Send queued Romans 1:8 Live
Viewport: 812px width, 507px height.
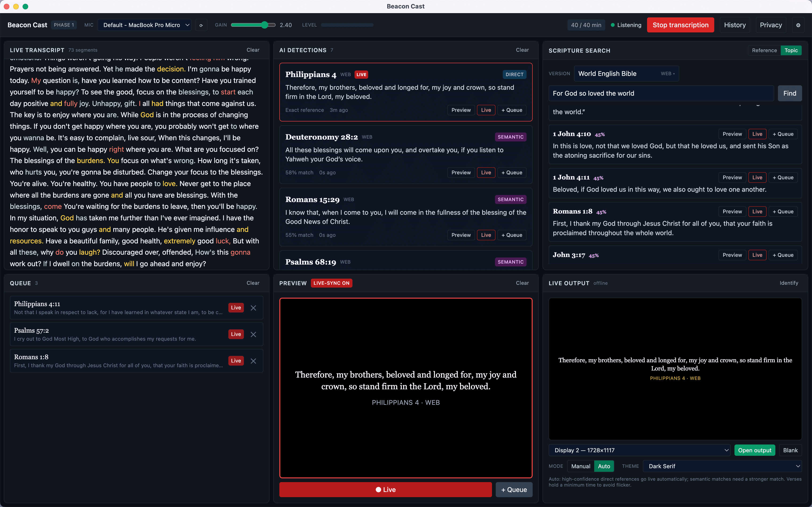236,360
